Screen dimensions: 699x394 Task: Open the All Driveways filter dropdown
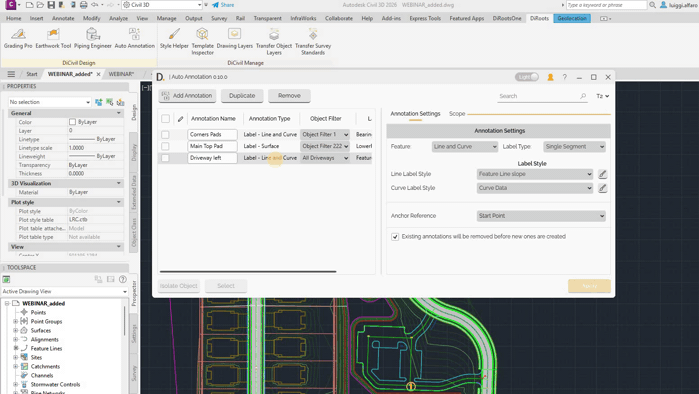(325, 158)
